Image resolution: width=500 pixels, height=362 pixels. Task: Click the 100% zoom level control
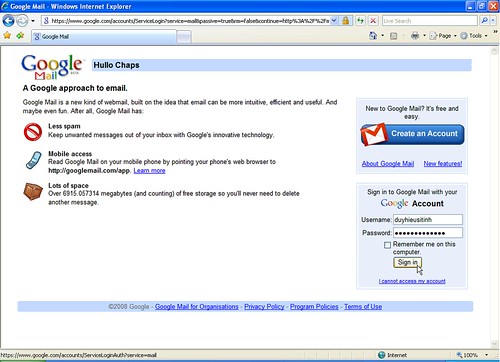(467, 355)
